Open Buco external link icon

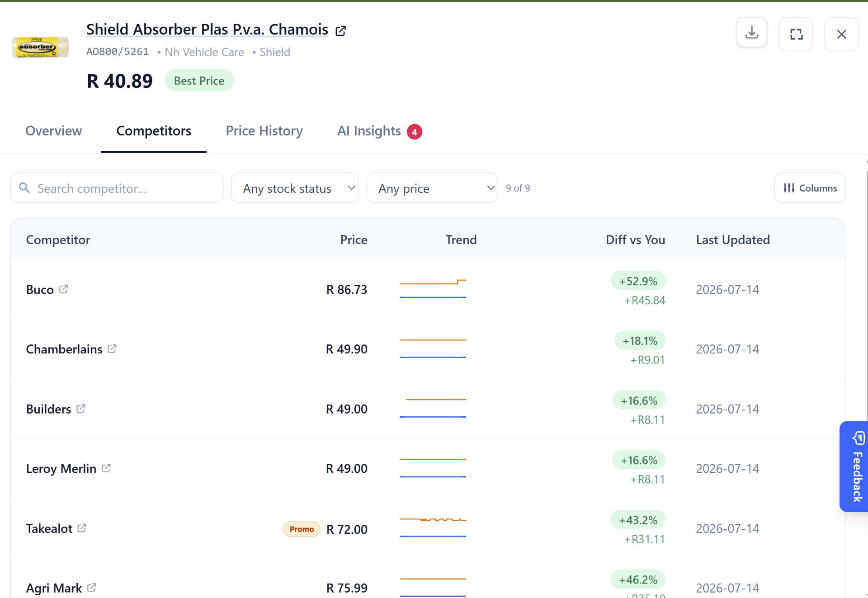click(63, 289)
